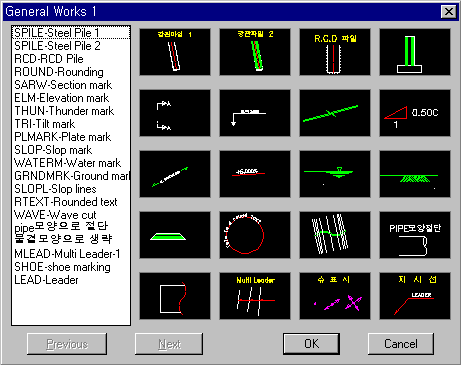Viewport: 461px width, 365px height.
Task: Choose the wave cut lines thumbnail
Action: (335, 235)
